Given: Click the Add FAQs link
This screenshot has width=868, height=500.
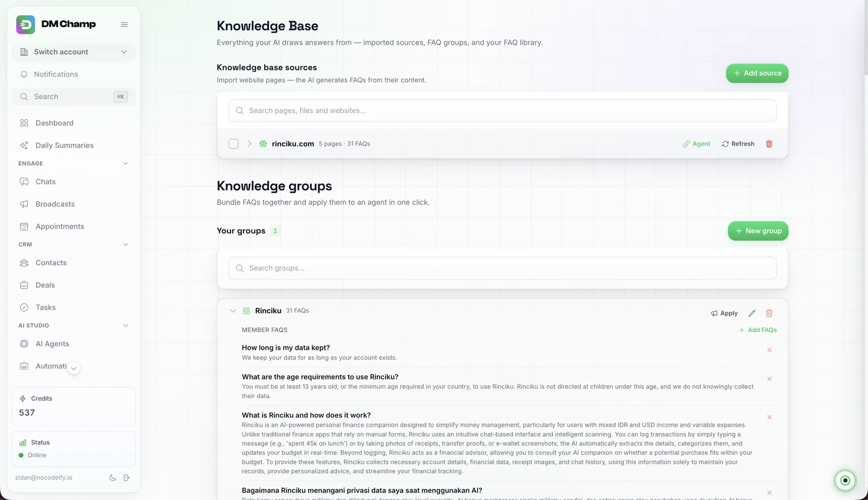Looking at the screenshot, I should click(757, 330).
